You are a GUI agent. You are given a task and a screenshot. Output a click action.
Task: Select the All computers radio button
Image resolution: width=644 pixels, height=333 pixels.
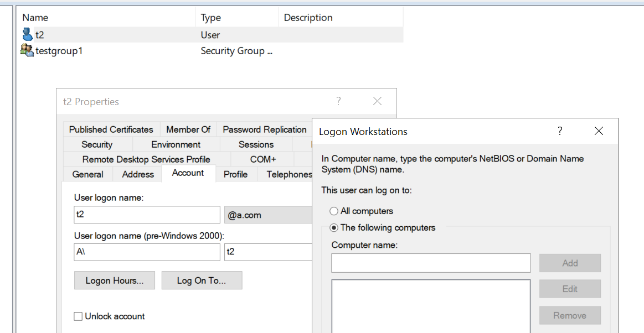pos(333,211)
